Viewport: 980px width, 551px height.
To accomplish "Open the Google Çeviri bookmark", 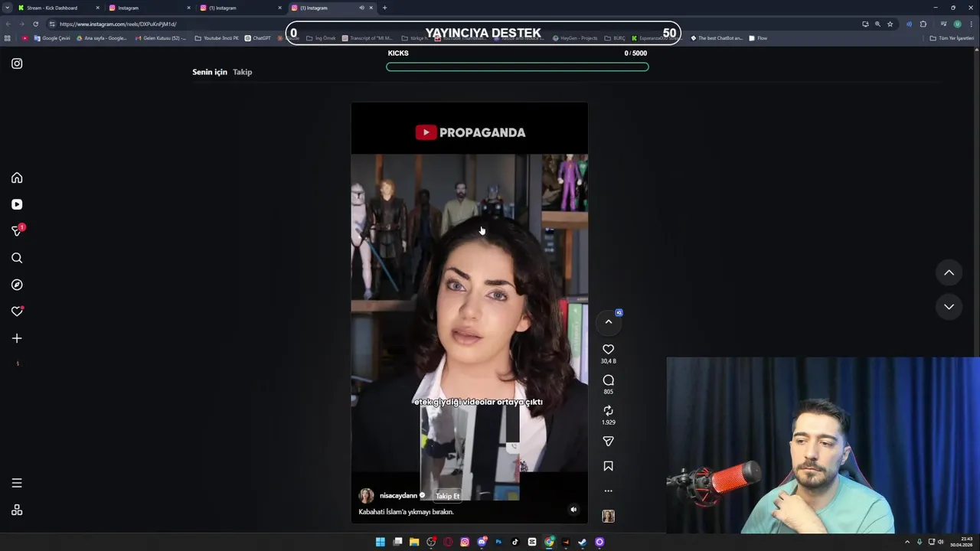I will pyautogui.click(x=52, y=38).
